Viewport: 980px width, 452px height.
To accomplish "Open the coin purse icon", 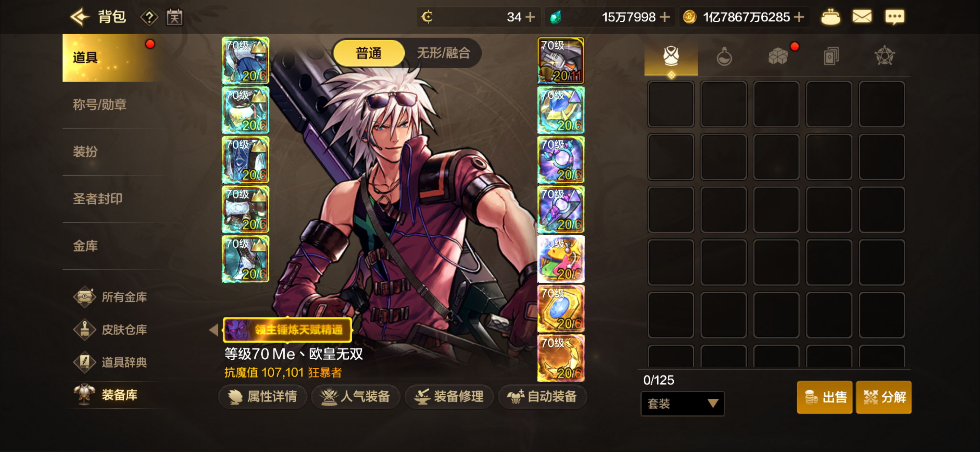I will [x=830, y=17].
